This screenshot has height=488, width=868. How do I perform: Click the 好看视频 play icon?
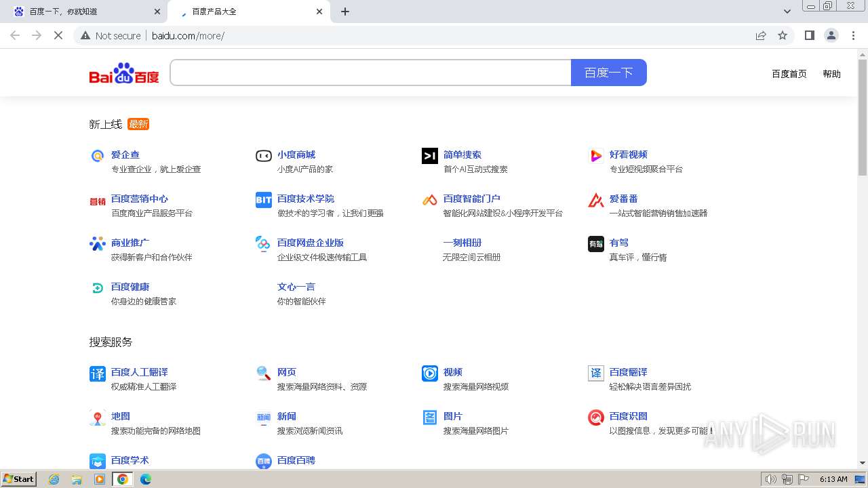(596, 156)
